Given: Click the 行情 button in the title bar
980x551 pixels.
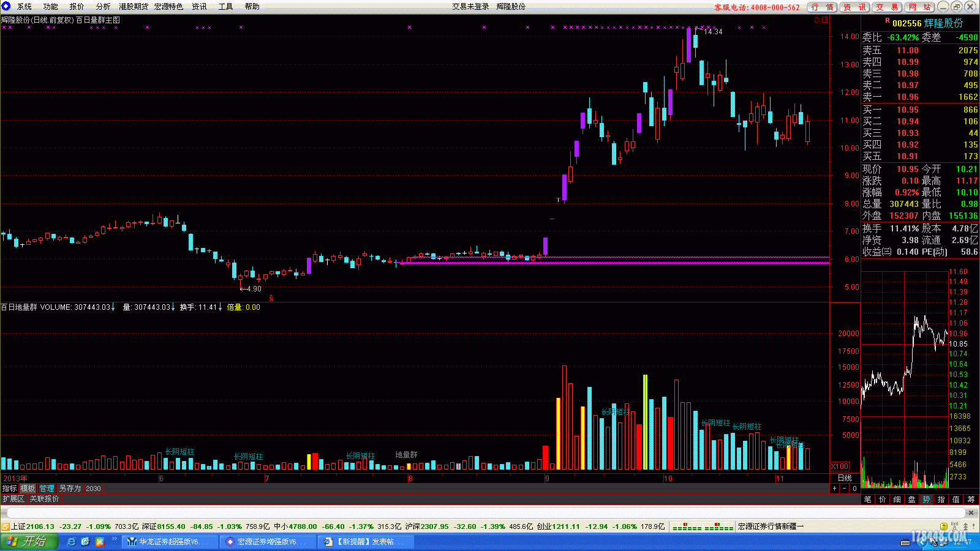Looking at the screenshot, I should pos(823,7).
